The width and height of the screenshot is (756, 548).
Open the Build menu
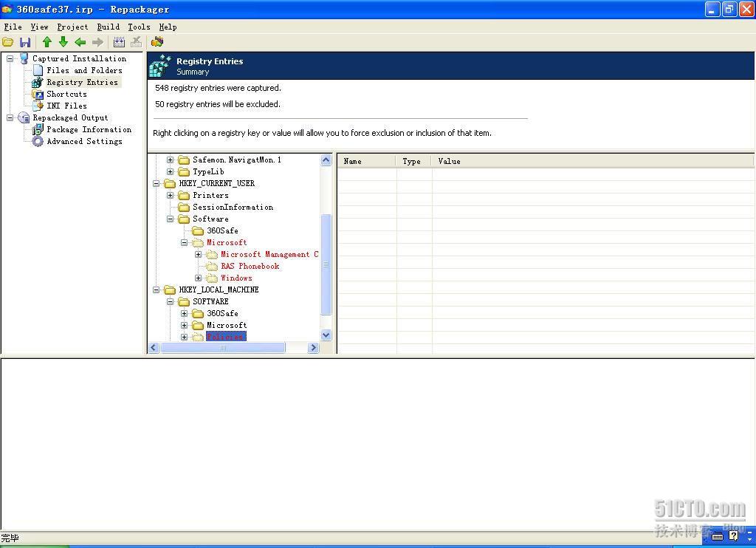108,27
